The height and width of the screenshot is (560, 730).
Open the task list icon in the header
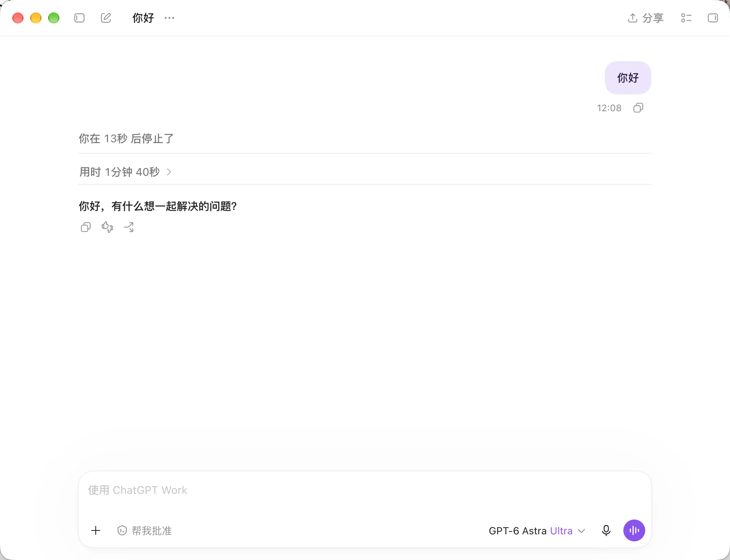click(x=686, y=18)
